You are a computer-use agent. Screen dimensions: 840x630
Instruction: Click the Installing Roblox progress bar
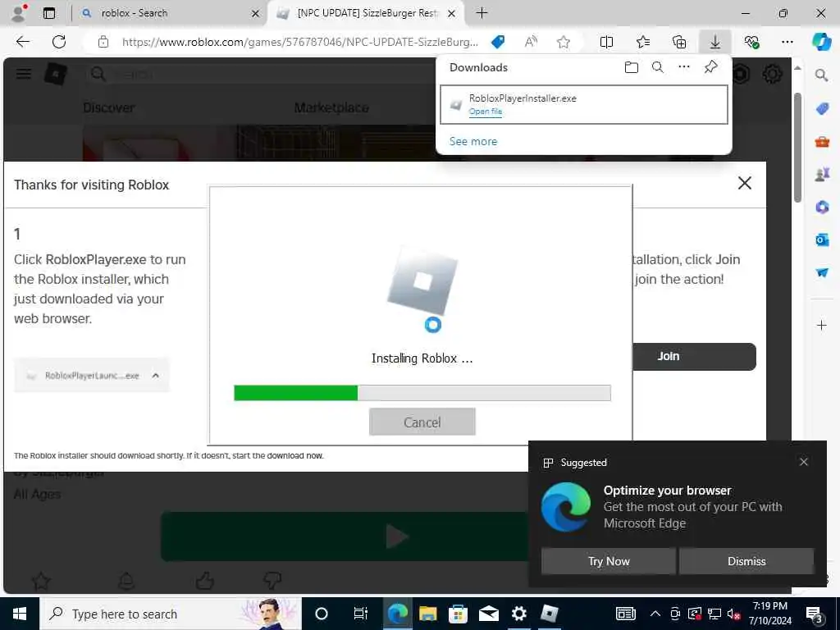(422, 393)
